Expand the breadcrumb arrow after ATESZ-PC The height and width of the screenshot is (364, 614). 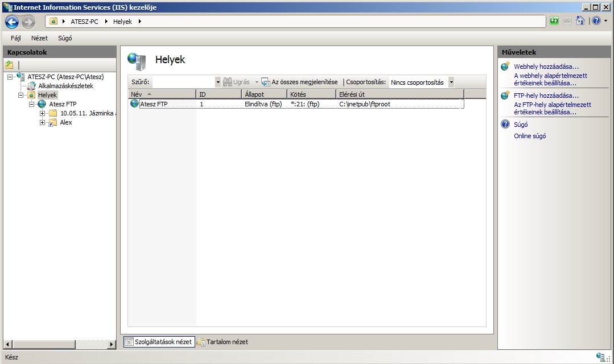click(x=106, y=22)
